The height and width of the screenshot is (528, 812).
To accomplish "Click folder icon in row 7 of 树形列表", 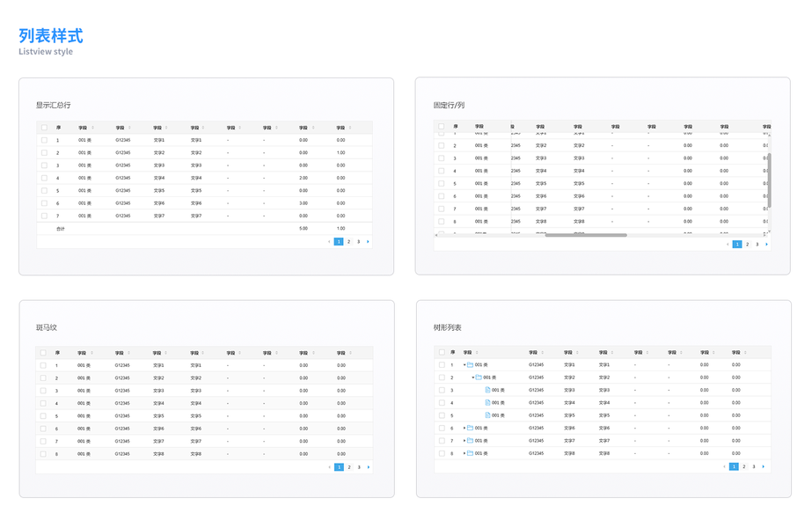I will coord(470,440).
